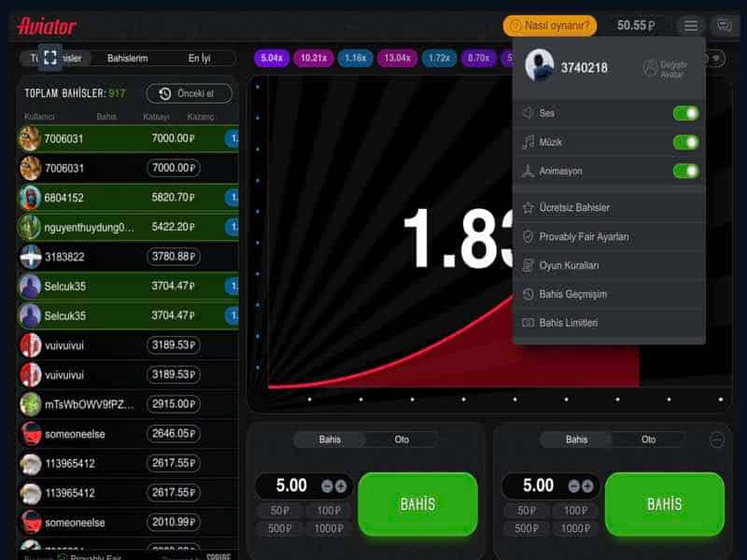Remove the second bet panel with minus icon
This screenshot has height=560, width=747.
[717, 440]
